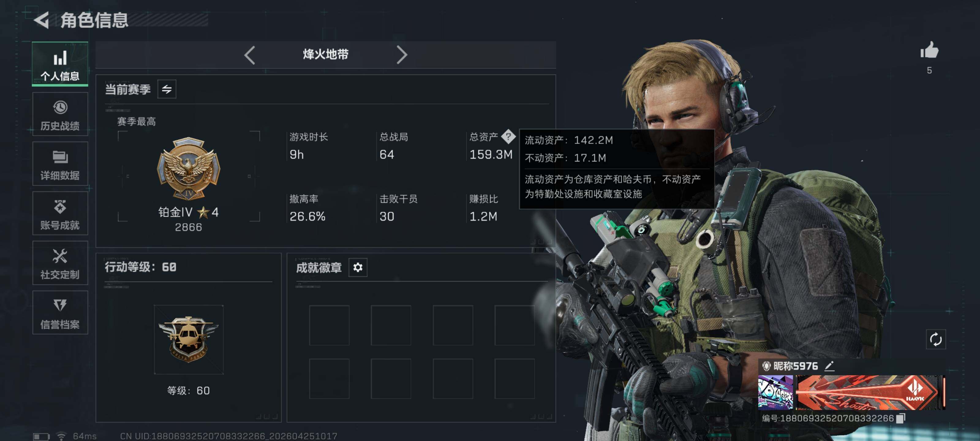The image size is (980, 441).
Task: Click the red HAAVK name card banner
Action: [870, 392]
